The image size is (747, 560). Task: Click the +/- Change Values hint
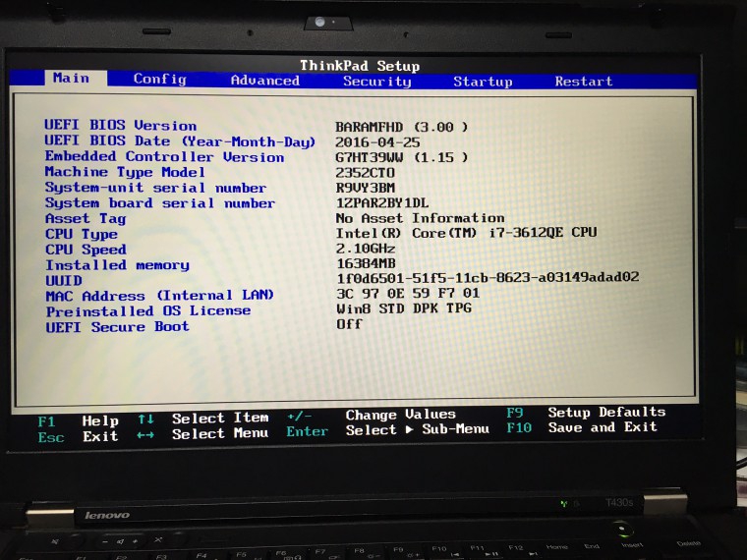point(372,415)
